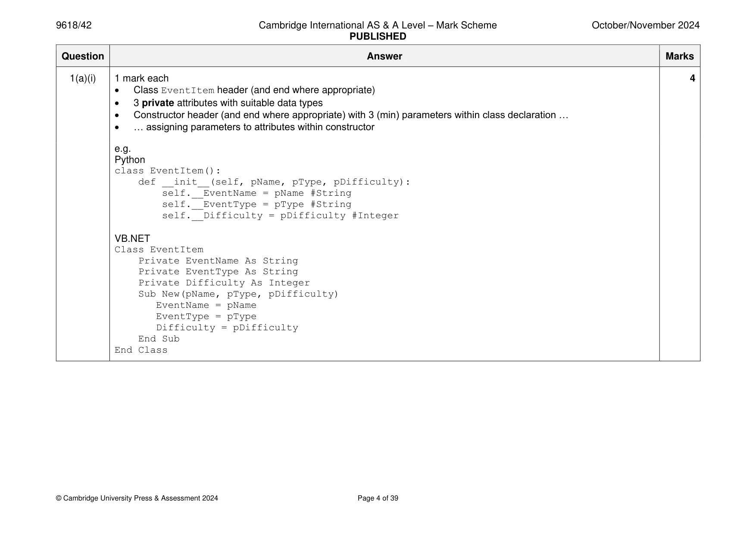
Task: Click the 'End Sub' line
Action: [x=159, y=339]
